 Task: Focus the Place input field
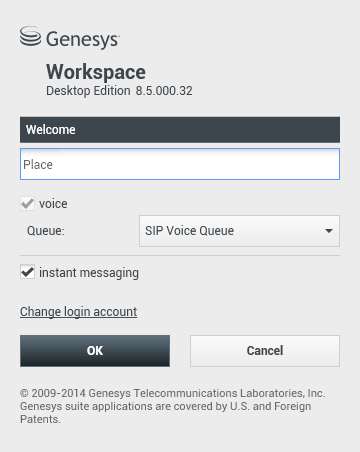(180, 164)
